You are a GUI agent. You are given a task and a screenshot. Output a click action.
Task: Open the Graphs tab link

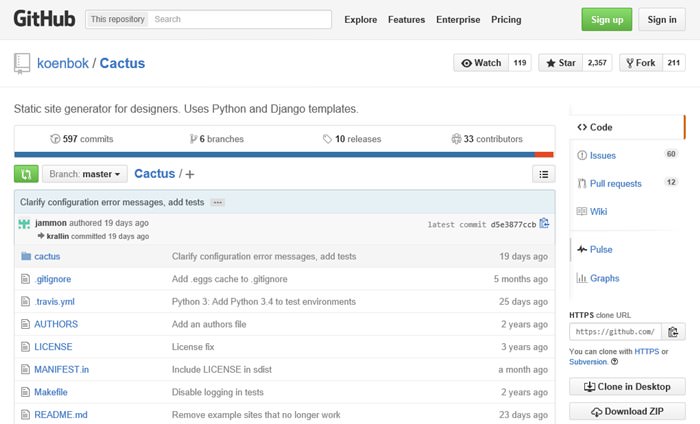[x=604, y=278]
